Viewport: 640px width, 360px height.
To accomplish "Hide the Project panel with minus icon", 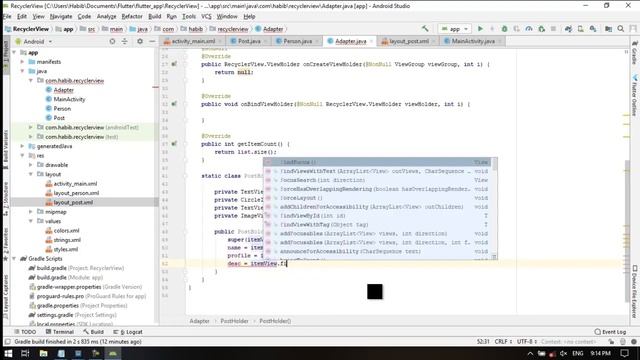I will [152, 41].
